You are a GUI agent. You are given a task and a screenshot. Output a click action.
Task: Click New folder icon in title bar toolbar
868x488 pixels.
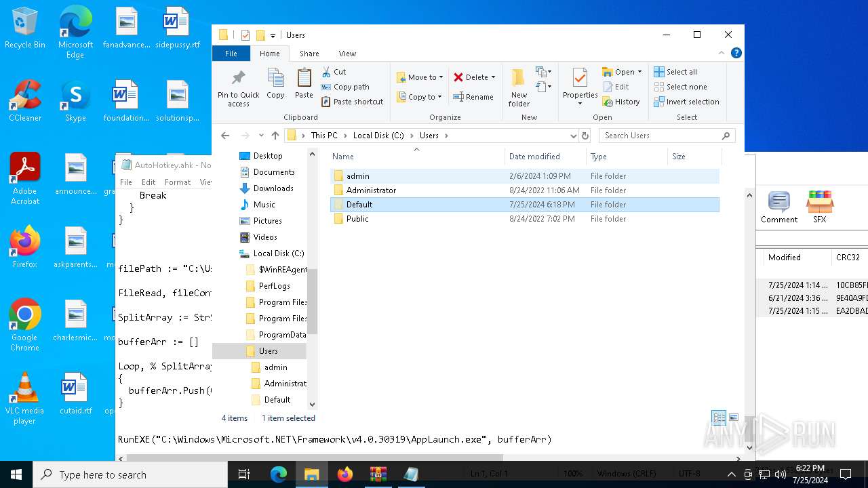[x=260, y=35]
